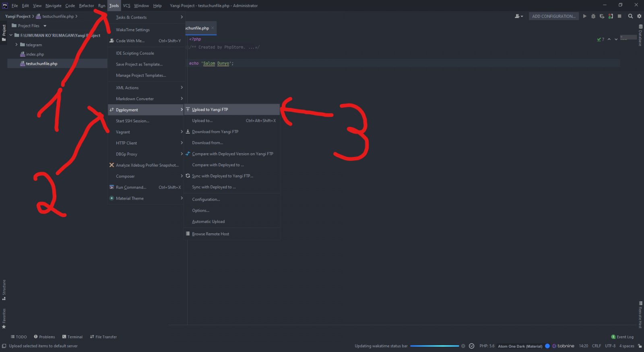Click the Run play icon
The image size is (644, 352).
point(584,16)
